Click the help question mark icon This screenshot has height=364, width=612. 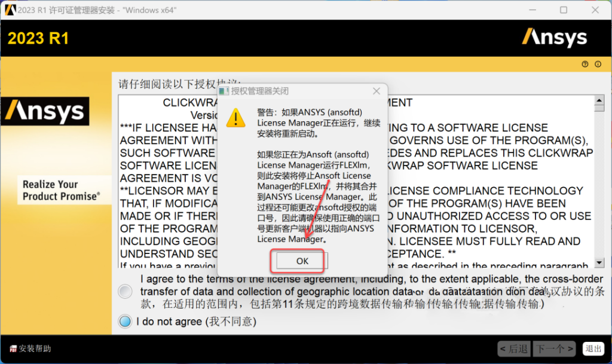pyautogui.click(x=585, y=64)
